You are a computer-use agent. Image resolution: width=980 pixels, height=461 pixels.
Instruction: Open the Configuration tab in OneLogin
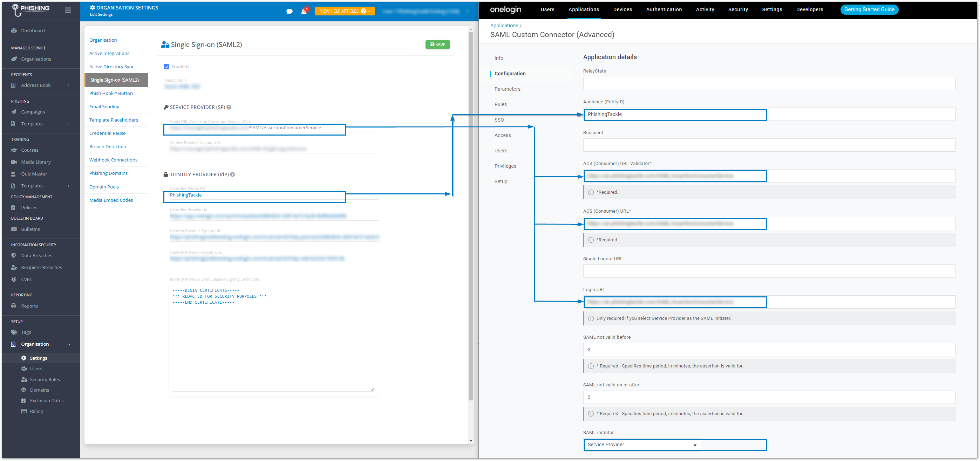pyautogui.click(x=510, y=74)
